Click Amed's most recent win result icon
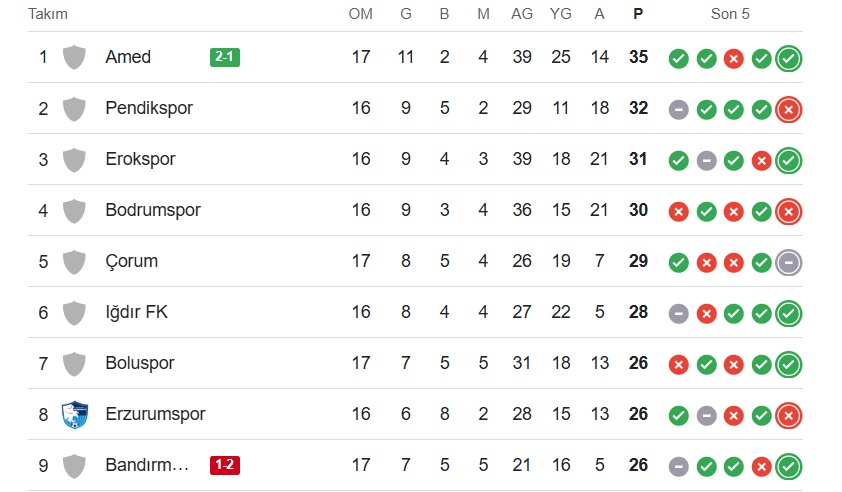This screenshot has width=842, height=492. click(789, 58)
